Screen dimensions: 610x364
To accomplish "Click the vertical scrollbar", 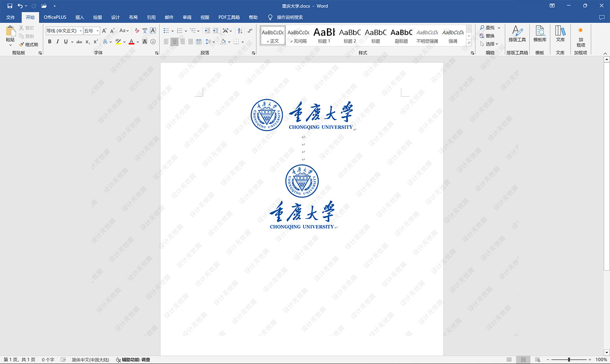I will tap(606, 166).
